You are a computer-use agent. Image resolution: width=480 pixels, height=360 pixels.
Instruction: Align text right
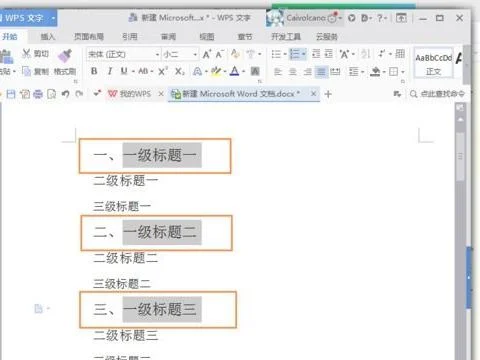pyautogui.click(x=307, y=71)
